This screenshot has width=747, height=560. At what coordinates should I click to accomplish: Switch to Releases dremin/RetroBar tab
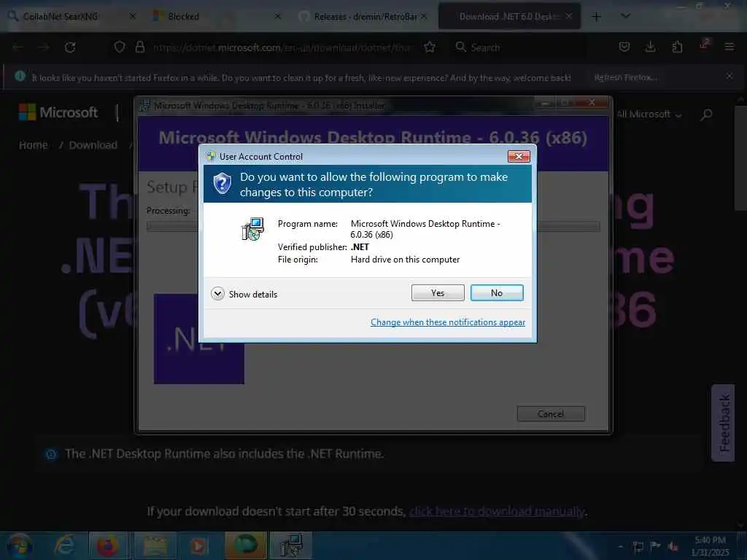click(x=365, y=17)
